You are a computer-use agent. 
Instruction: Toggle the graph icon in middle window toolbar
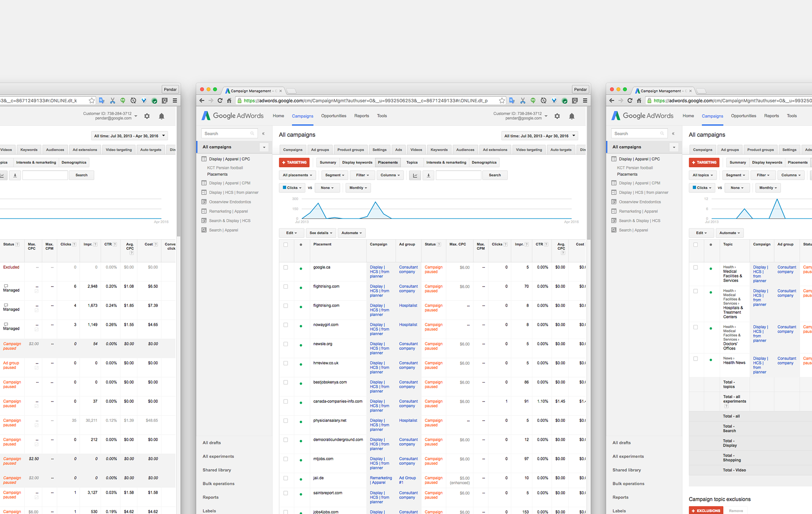(415, 175)
